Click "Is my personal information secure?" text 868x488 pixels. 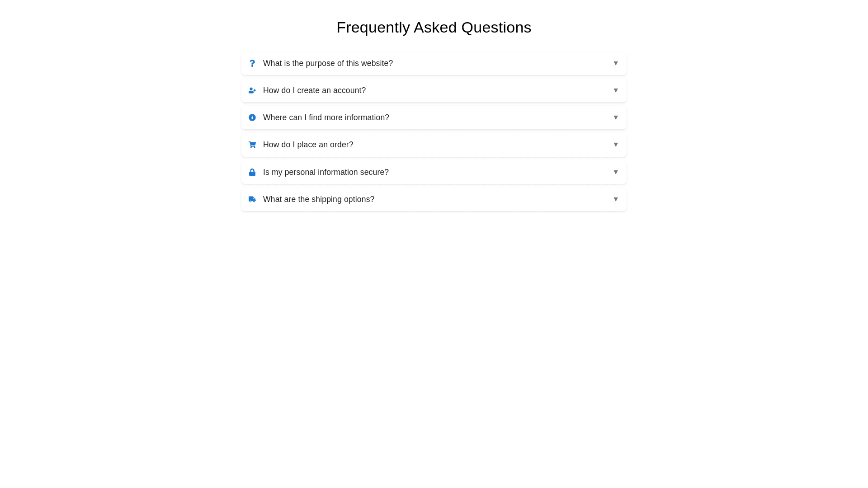click(x=325, y=172)
